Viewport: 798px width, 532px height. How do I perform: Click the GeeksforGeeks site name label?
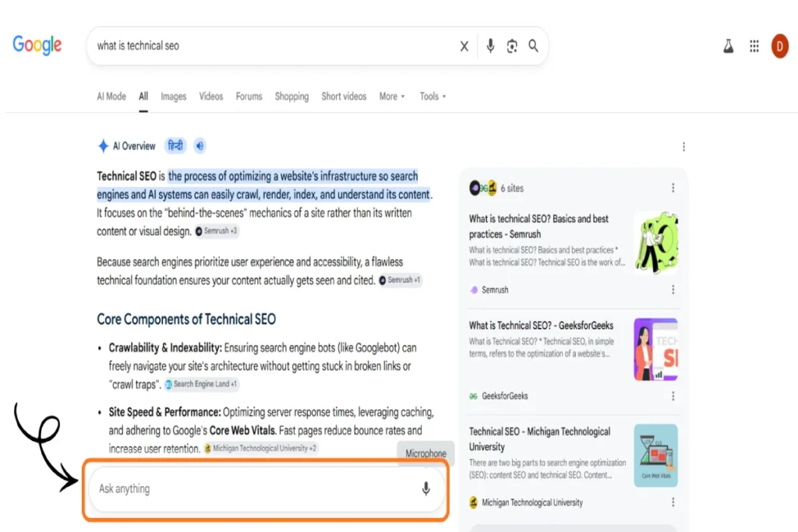coord(505,396)
